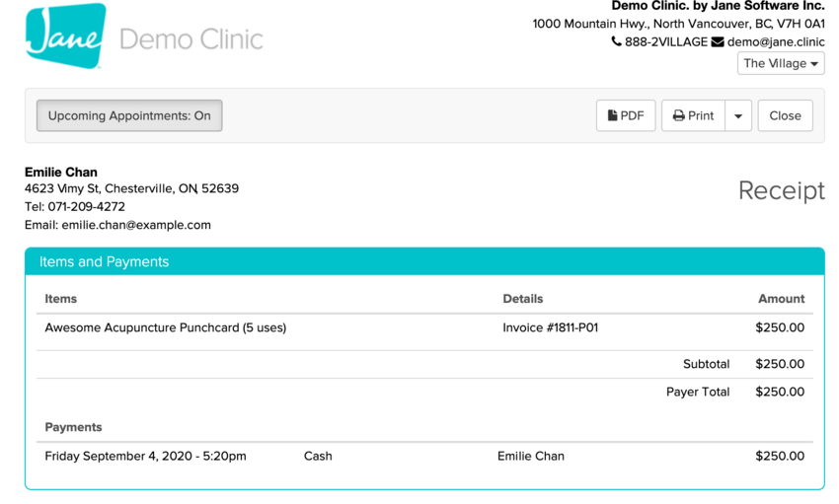Click the emilie.chan@example.com email address
The height and width of the screenshot is (504, 839).
tap(136, 225)
